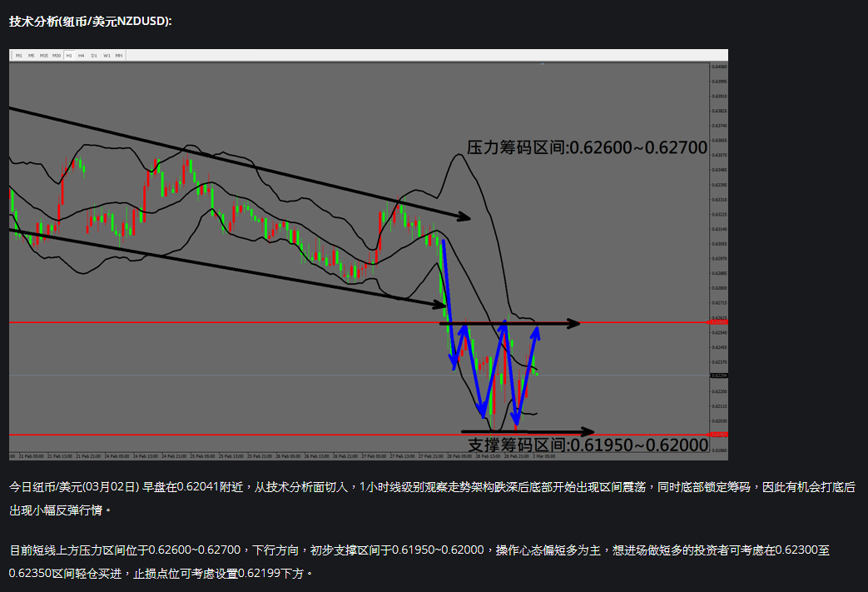
Task: Switch chart to M1 timeframe
Action: 19,56
